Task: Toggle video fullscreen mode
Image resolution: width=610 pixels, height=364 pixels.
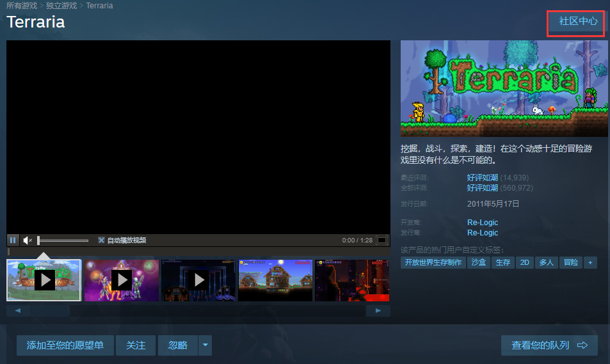Action: click(382, 241)
